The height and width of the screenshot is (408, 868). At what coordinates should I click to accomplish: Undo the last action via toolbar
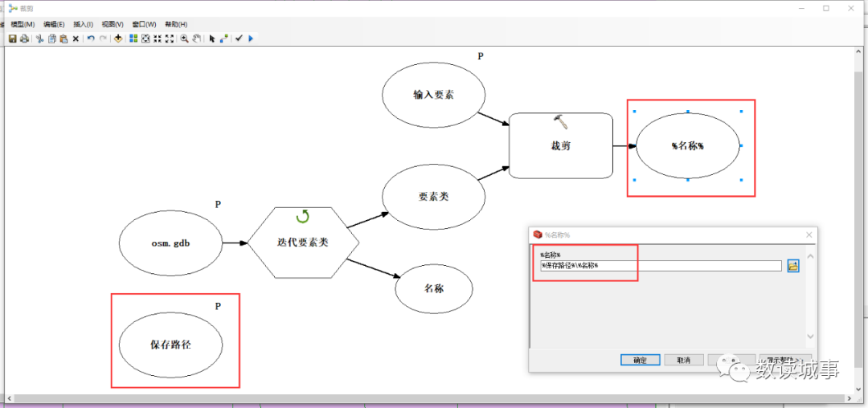[x=91, y=39]
